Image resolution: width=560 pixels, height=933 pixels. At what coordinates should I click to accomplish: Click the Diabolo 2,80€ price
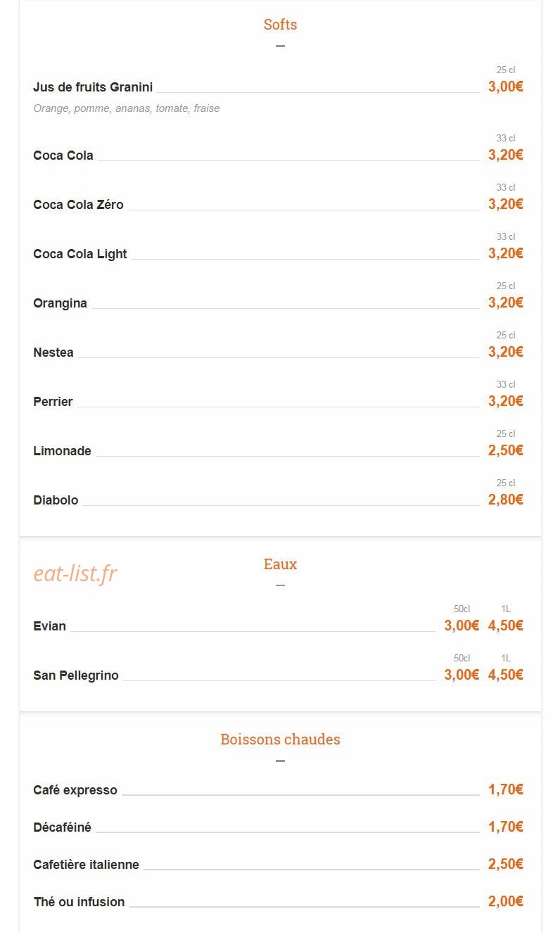pyautogui.click(x=506, y=500)
